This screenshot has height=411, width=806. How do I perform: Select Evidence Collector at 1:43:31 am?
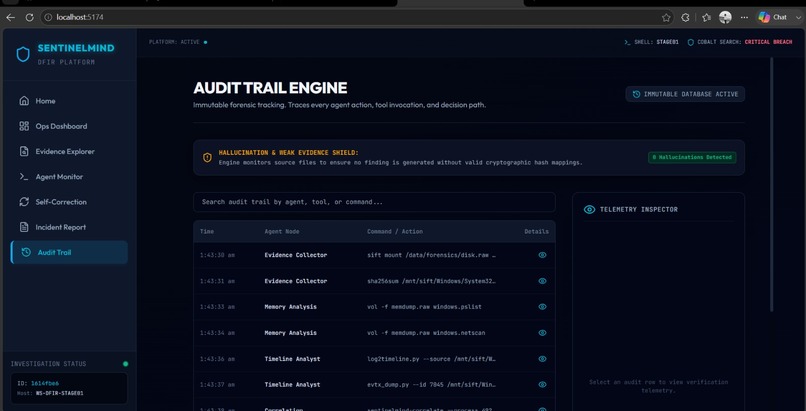pyautogui.click(x=296, y=281)
